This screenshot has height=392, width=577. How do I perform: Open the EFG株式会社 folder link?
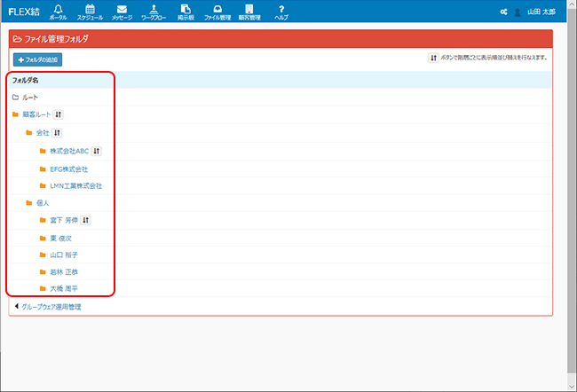pos(69,169)
